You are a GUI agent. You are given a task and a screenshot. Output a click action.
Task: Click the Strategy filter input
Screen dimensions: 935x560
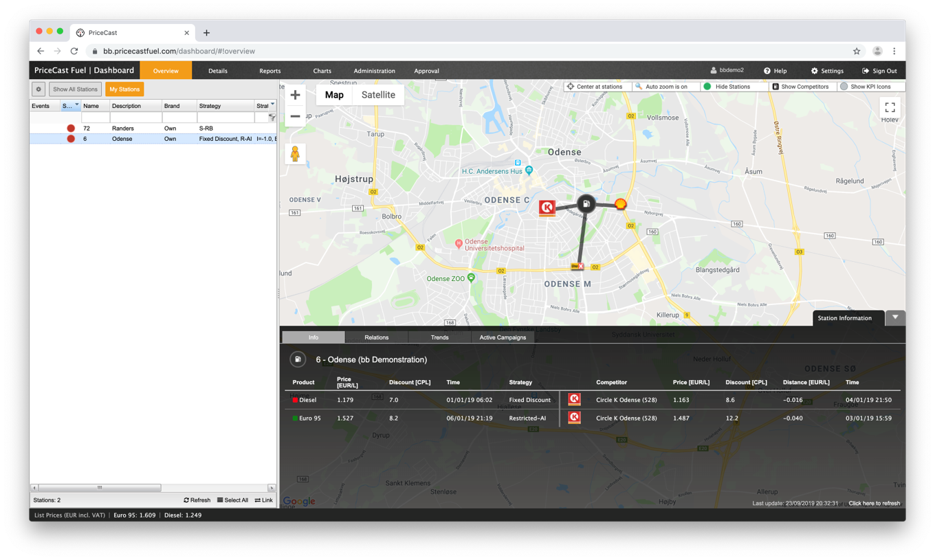tap(225, 117)
